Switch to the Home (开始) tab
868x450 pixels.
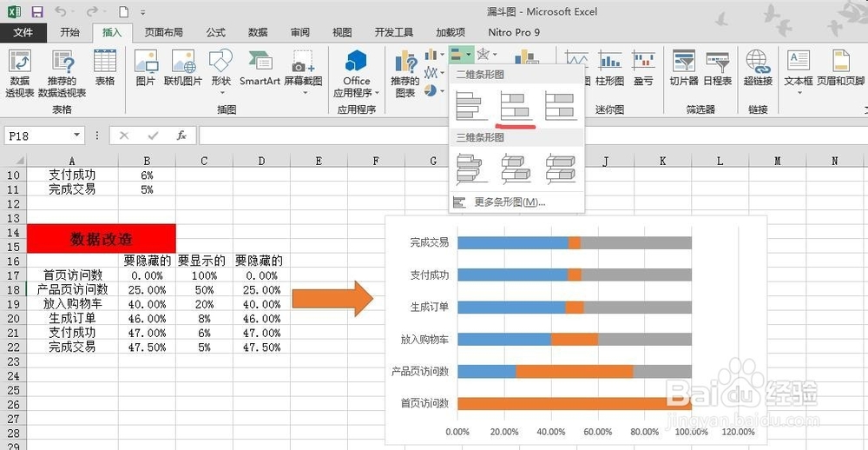69,33
